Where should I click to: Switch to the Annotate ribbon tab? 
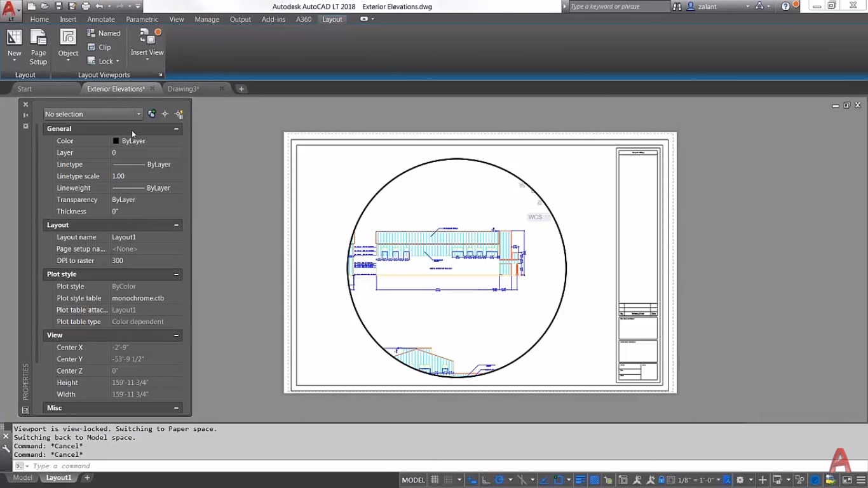(x=101, y=19)
